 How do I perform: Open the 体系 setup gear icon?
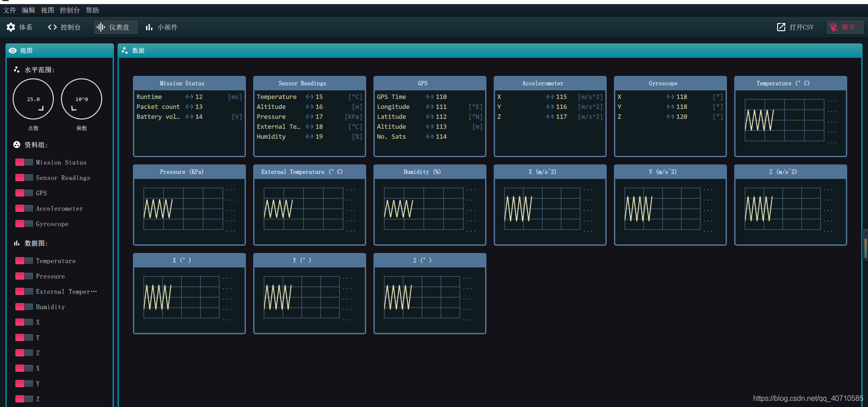click(11, 27)
